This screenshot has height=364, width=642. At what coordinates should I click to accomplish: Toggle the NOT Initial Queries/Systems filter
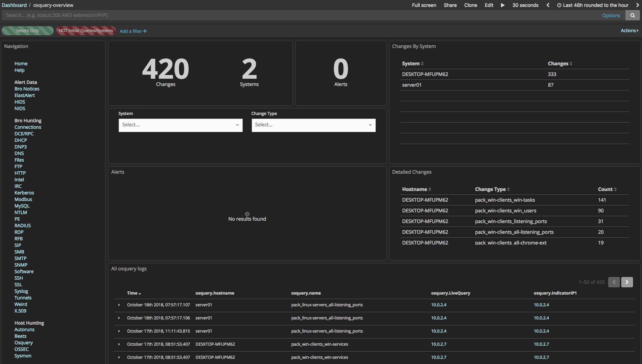tap(86, 31)
